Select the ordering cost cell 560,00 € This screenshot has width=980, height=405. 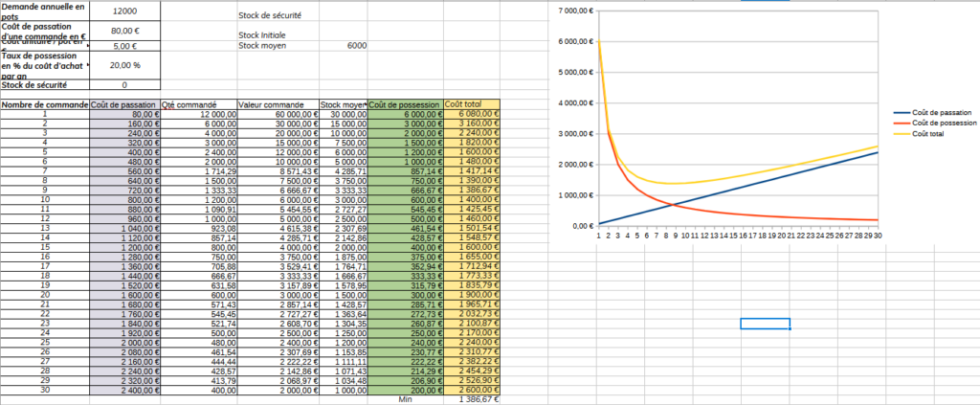pos(125,170)
